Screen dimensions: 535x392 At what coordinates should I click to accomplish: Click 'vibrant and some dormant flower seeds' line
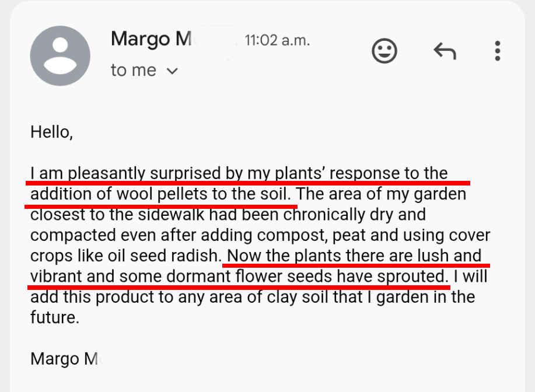(239, 276)
